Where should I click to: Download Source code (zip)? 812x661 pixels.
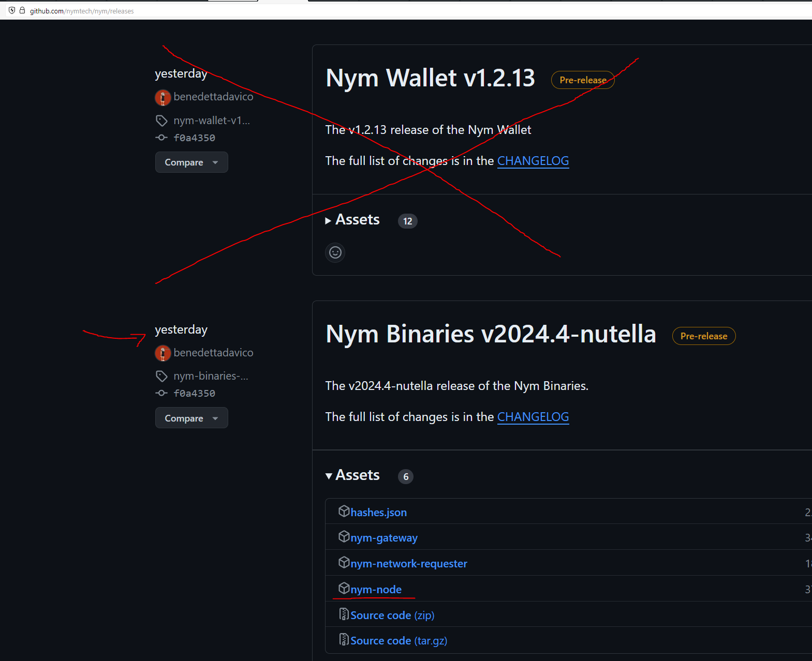392,615
